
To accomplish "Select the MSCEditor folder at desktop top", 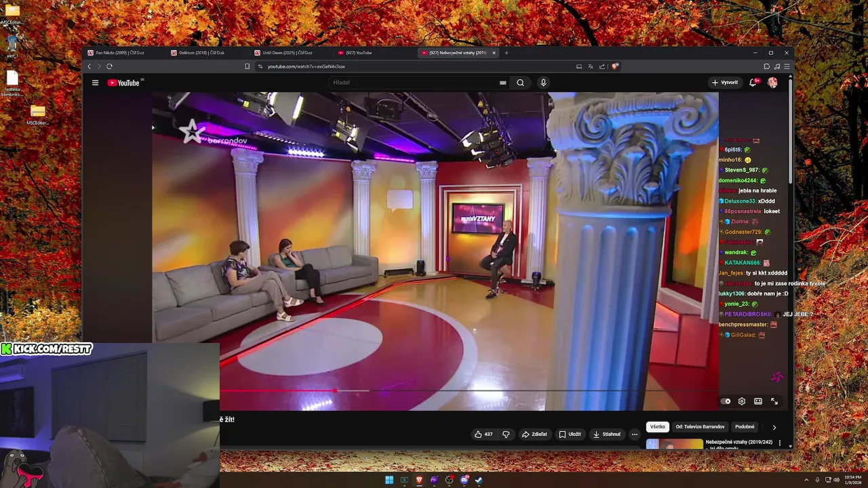I will click(x=12, y=14).
